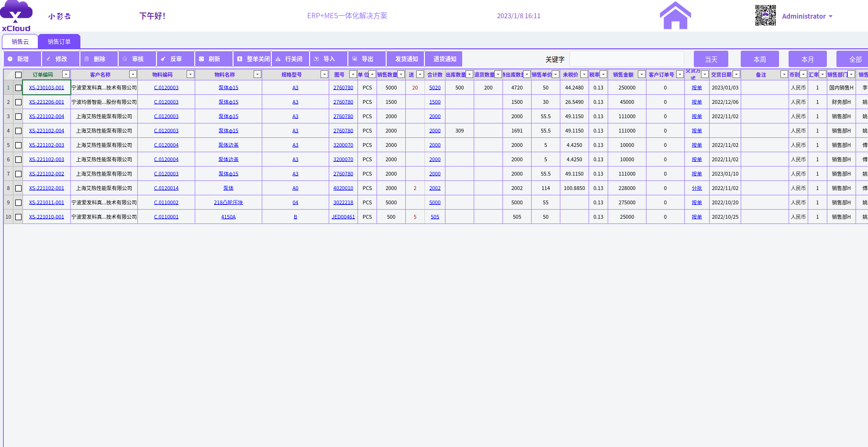This screenshot has height=447, width=868.
Task: Click the delivery date cell 2023/01/10
Action: point(725,174)
